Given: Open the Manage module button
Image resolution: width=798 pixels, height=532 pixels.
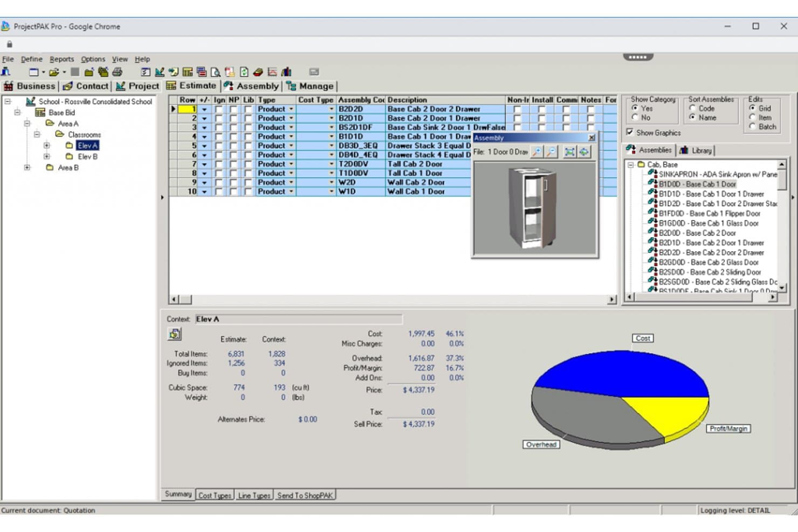Looking at the screenshot, I should pos(310,86).
